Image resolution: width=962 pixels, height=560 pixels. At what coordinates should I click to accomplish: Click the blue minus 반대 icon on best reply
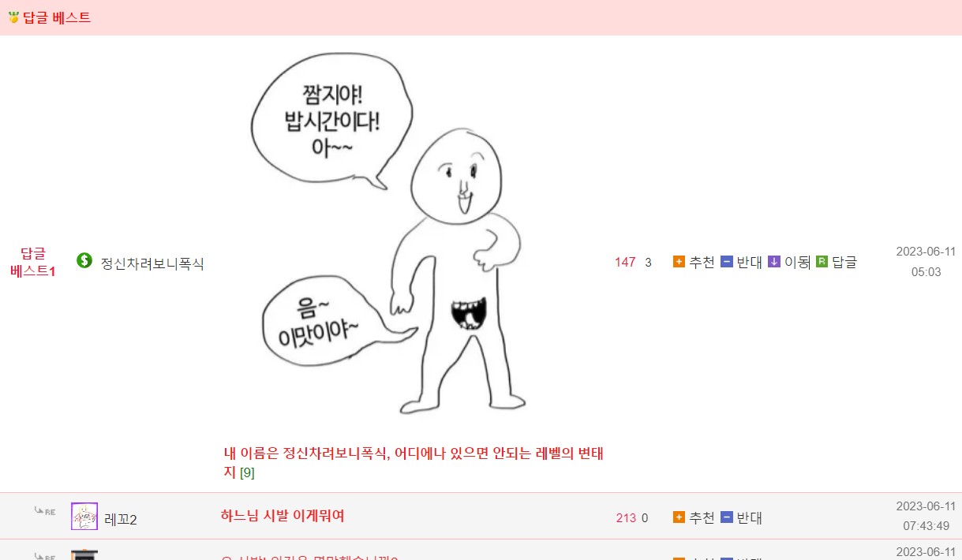click(726, 262)
